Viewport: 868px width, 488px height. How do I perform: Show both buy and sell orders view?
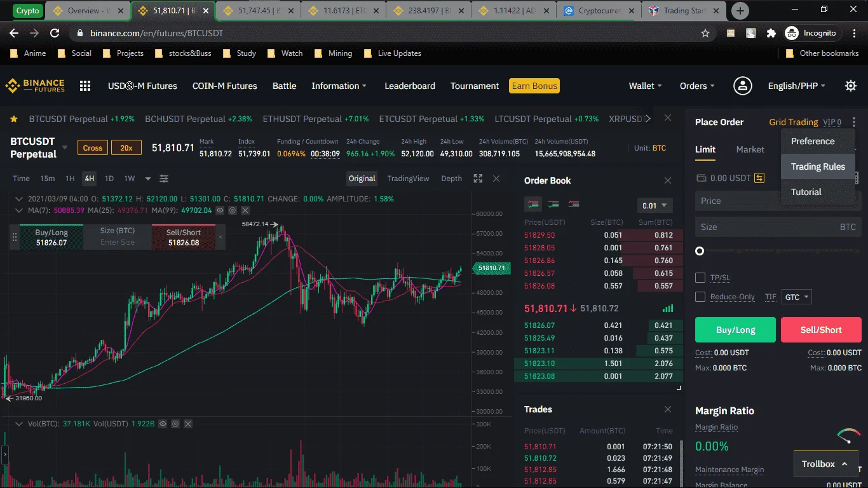tap(533, 204)
